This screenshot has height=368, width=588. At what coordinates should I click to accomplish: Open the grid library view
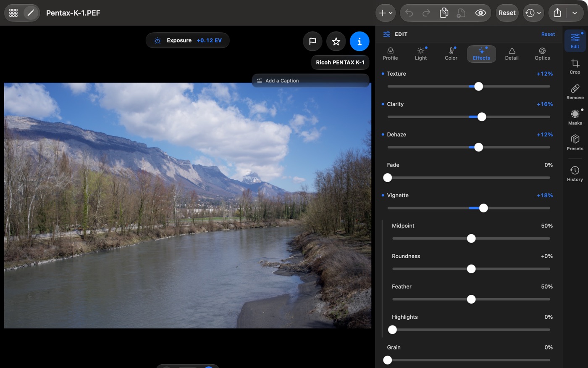click(x=13, y=13)
